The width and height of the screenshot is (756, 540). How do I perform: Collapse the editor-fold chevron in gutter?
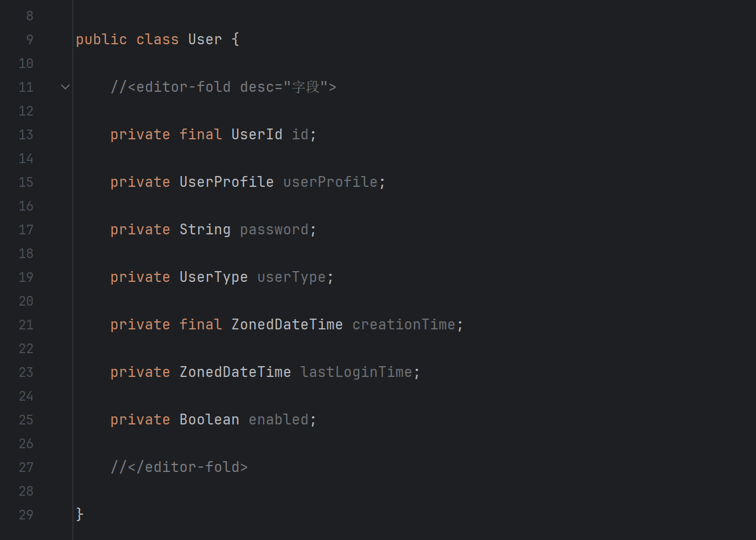pyautogui.click(x=65, y=87)
